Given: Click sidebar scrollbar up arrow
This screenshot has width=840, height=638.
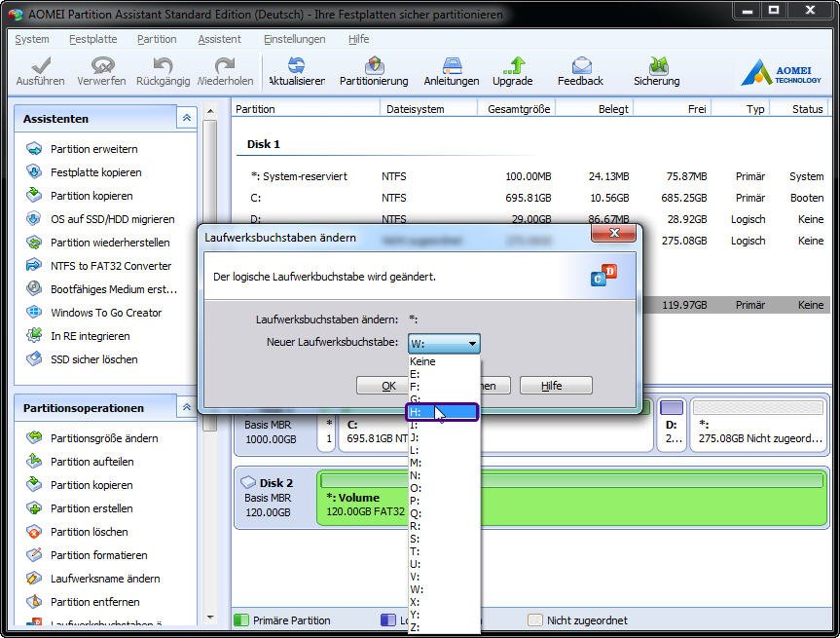Looking at the screenshot, I should pos(210,111).
